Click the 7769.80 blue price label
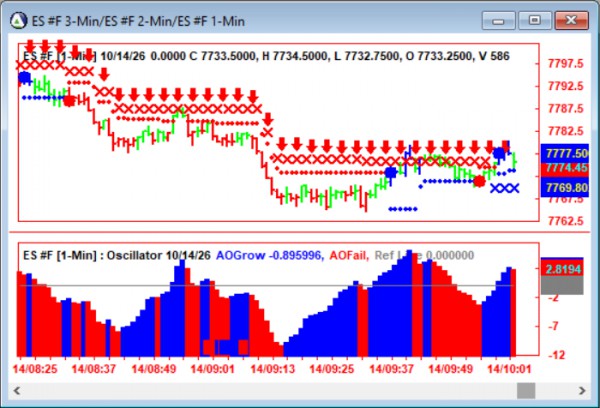Screen dimensions: 600x408 565,188
